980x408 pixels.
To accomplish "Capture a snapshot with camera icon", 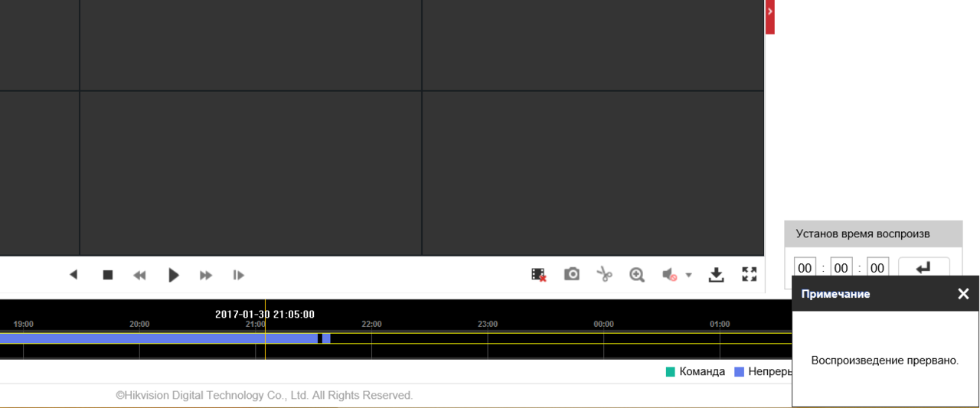I will [572, 274].
